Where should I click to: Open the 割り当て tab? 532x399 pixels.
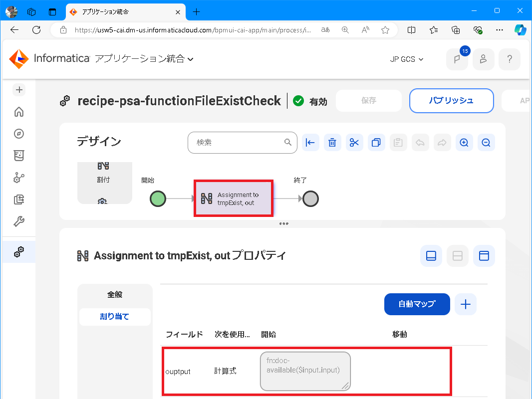(115, 317)
